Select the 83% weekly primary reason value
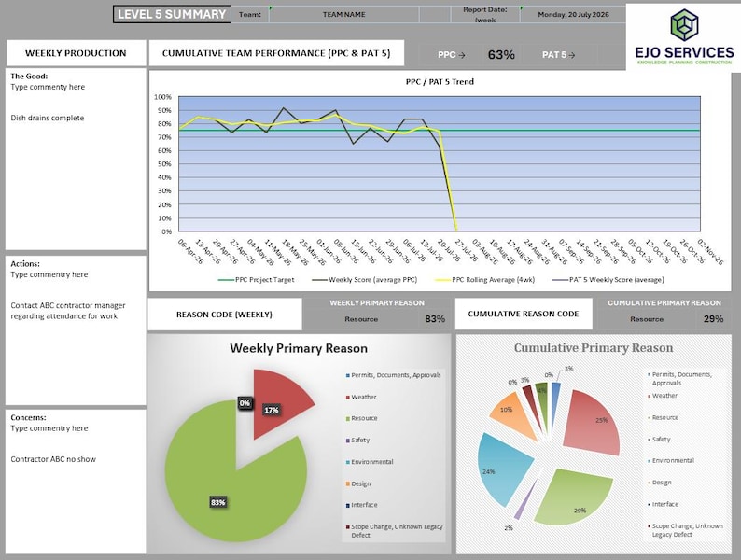 click(435, 319)
